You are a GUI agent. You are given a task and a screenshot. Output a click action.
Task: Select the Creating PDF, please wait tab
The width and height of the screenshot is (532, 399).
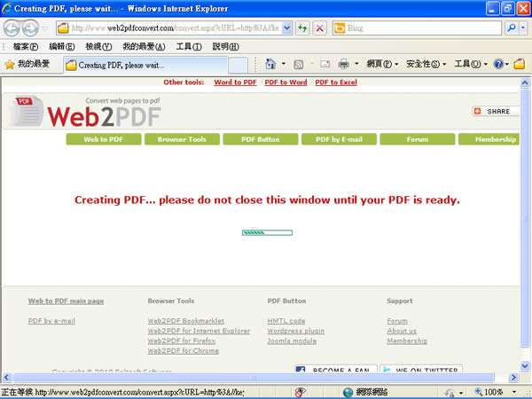pyautogui.click(x=145, y=65)
